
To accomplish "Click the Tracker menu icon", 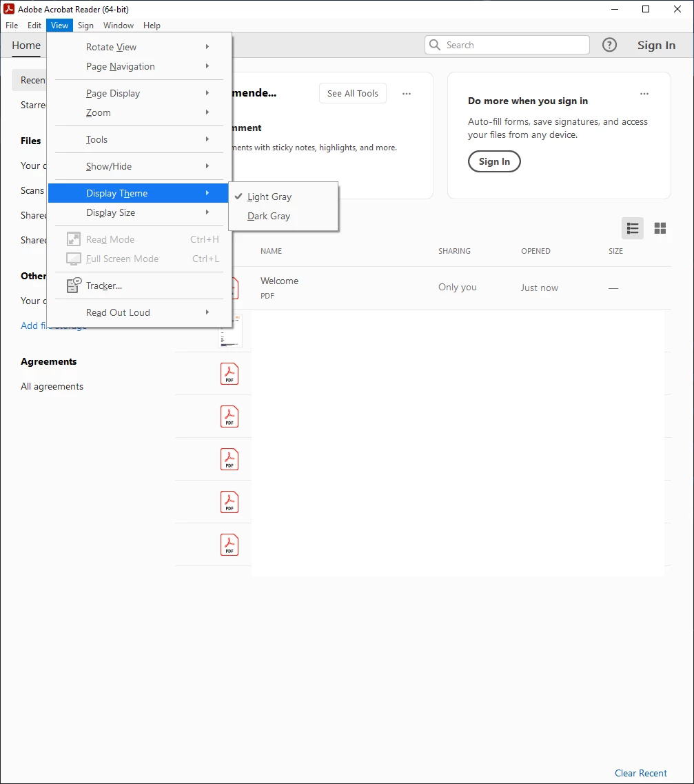I will coord(74,285).
